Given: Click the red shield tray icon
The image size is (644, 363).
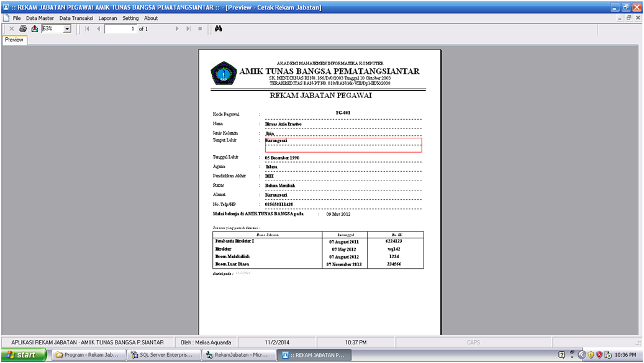Looking at the screenshot, I should pos(599,355).
